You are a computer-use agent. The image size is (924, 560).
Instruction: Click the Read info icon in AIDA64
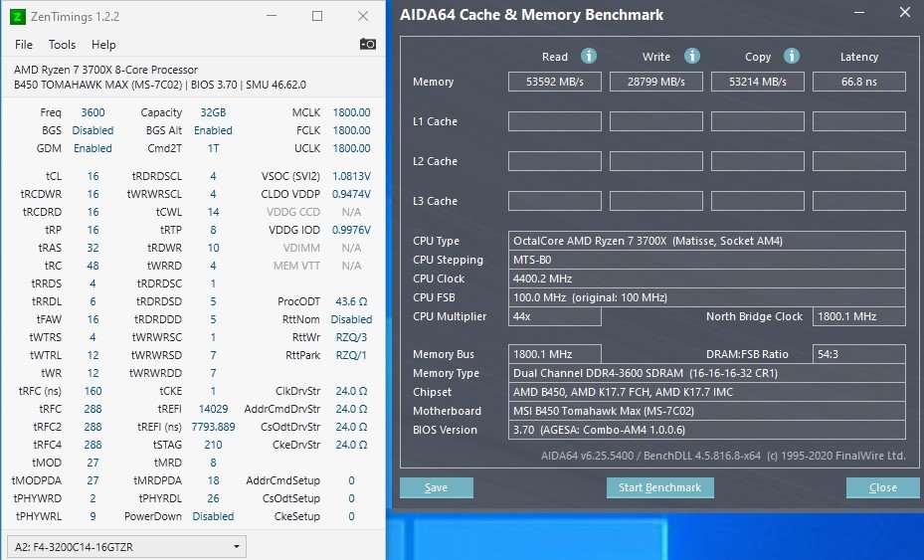tap(589, 56)
